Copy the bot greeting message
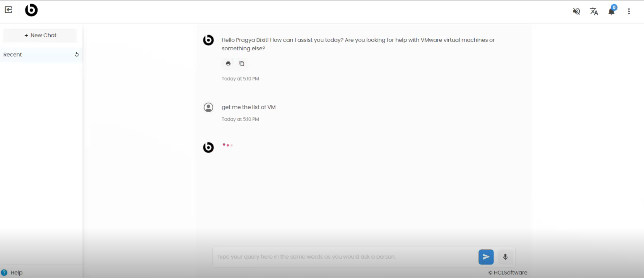 click(x=242, y=63)
